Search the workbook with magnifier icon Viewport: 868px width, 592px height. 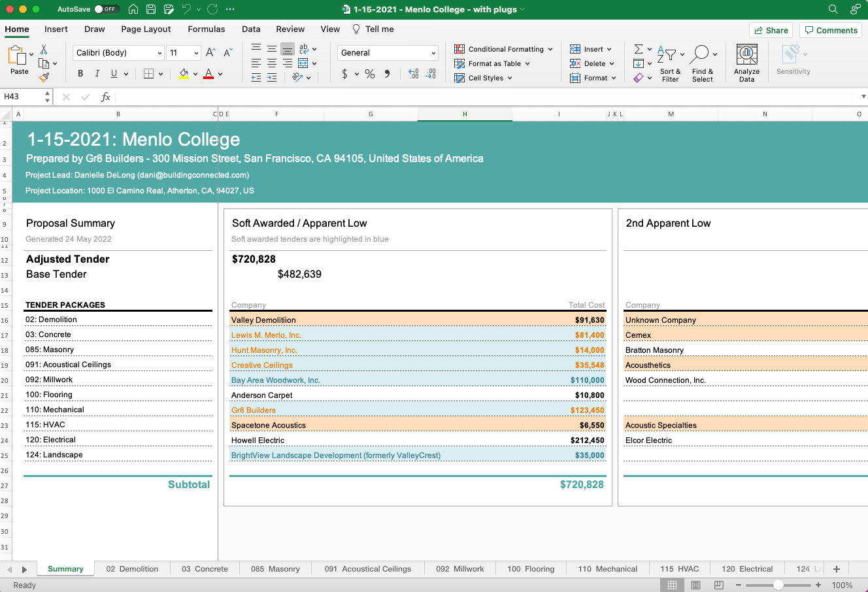(x=833, y=9)
